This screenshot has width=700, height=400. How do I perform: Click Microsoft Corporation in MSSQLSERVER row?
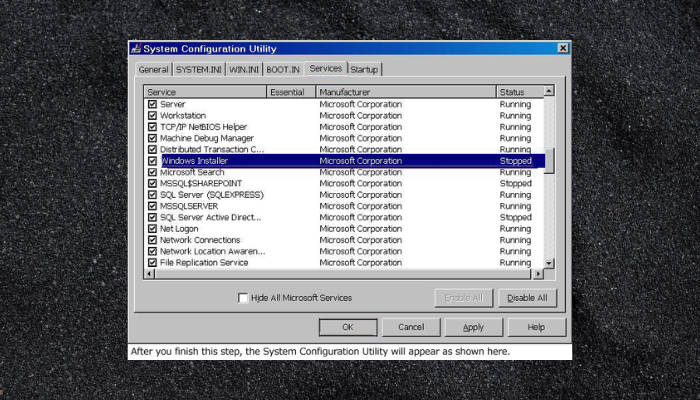361,206
